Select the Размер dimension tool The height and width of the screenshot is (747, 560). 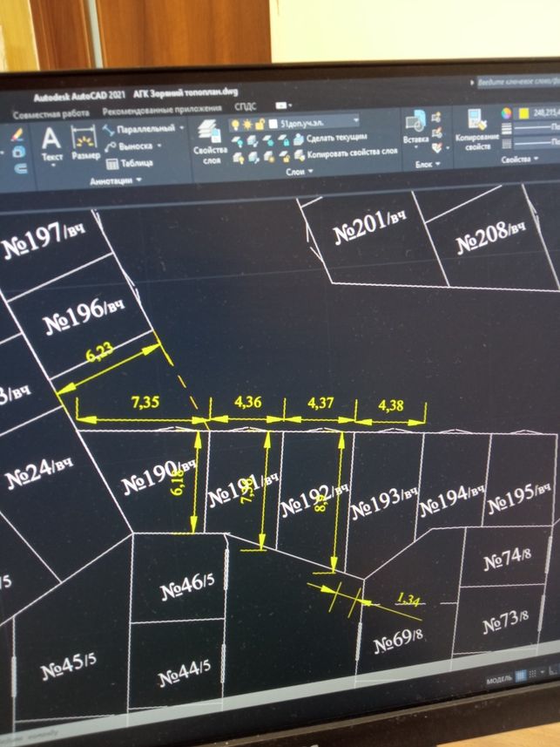coord(85,142)
